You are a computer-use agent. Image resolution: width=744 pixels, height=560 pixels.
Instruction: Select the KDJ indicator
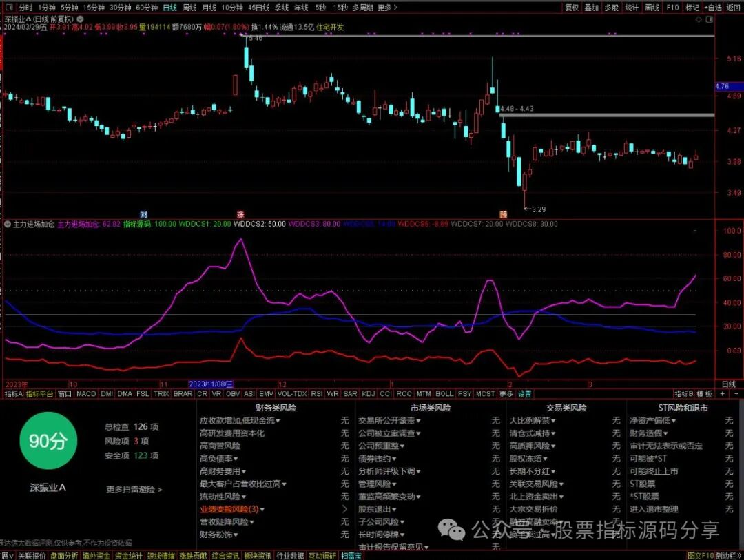pyautogui.click(x=368, y=394)
